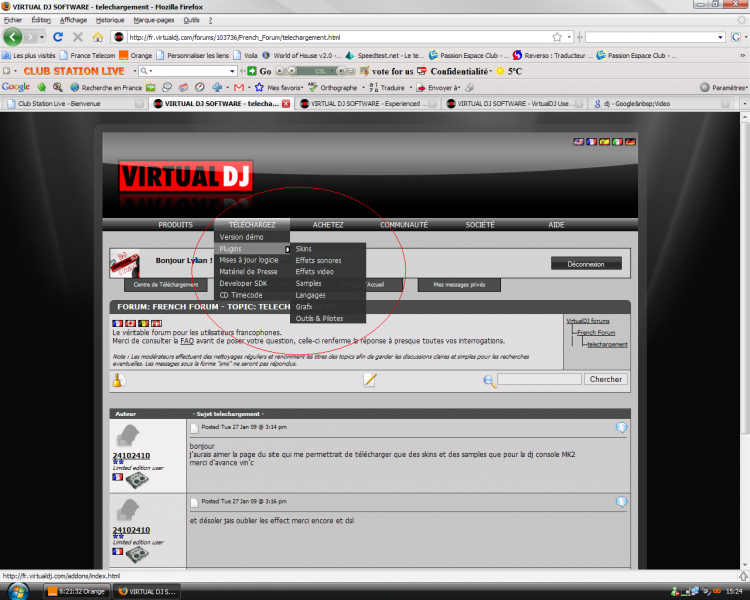Image resolution: width=750 pixels, height=600 pixels.
Task: Open the Marque-pages menu
Action: 154,20
